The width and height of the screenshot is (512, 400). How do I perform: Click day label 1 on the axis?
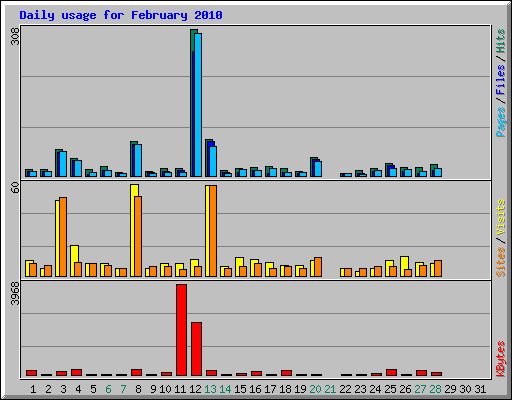coord(33,389)
